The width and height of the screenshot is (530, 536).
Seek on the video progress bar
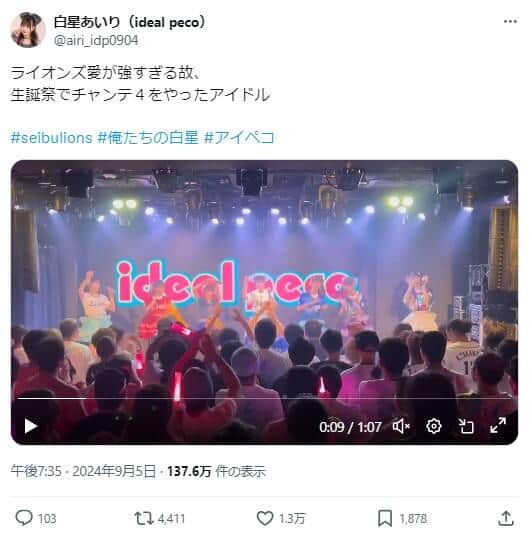[x=264, y=399]
